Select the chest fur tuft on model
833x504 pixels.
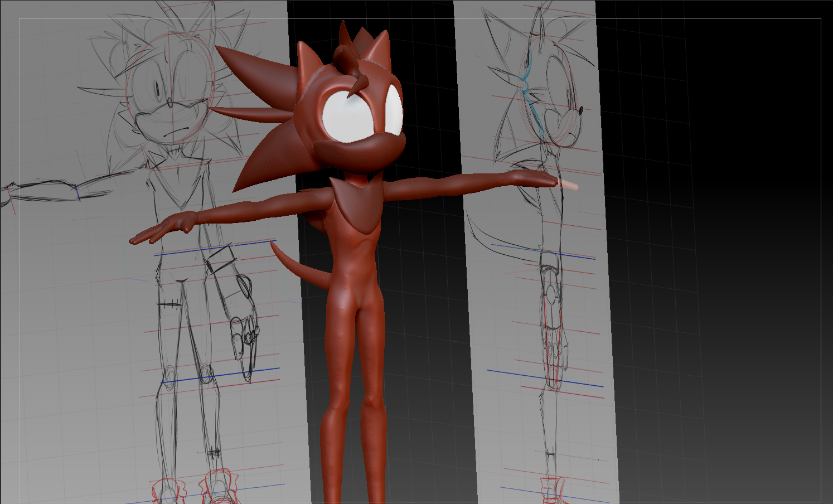pyautogui.click(x=357, y=205)
